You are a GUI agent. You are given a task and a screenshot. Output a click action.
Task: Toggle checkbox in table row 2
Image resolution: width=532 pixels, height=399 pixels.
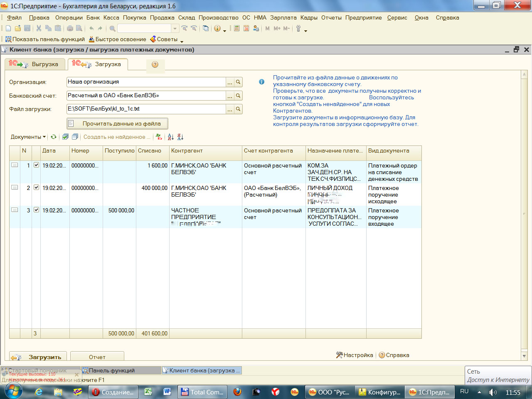[x=36, y=187]
